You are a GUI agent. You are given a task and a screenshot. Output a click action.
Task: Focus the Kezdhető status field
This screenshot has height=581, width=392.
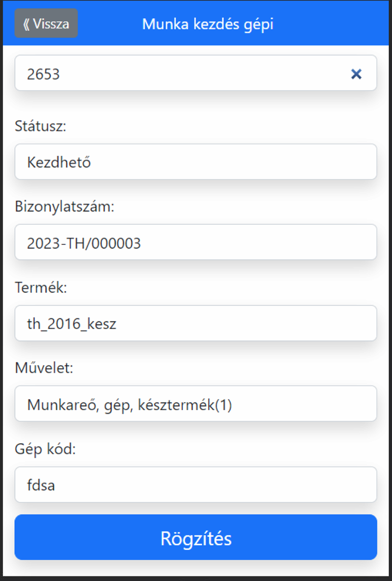coord(195,162)
